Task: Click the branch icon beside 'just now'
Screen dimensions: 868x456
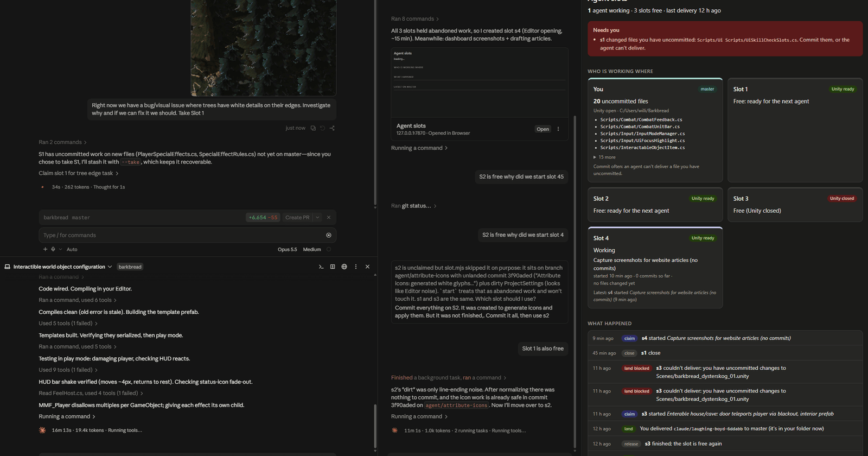Action: pos(332,128)
